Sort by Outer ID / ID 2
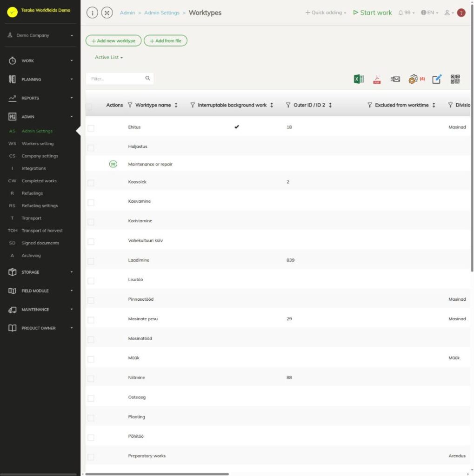 330,105
